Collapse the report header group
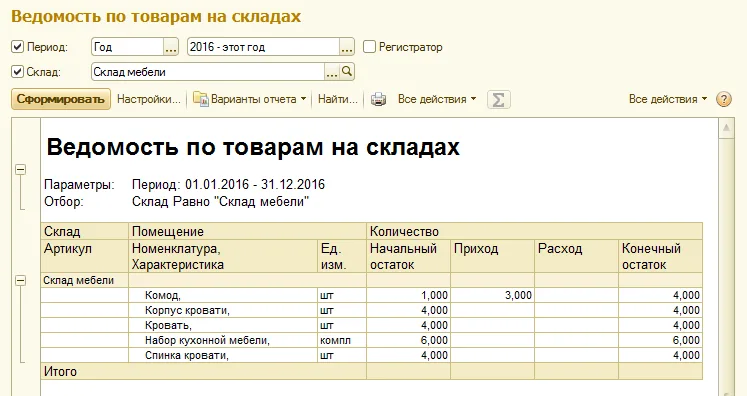747x396 pixels. pyautogui.click(x=20, y=170)
